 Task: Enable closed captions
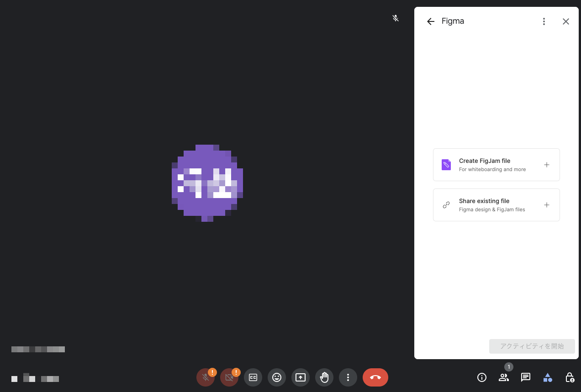pyautogui.click(x=253, y=377)
